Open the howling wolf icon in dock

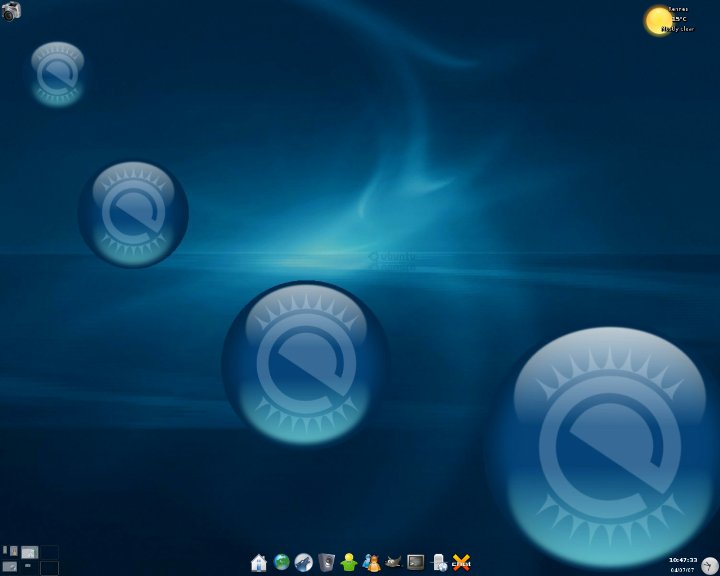(304, 563)
